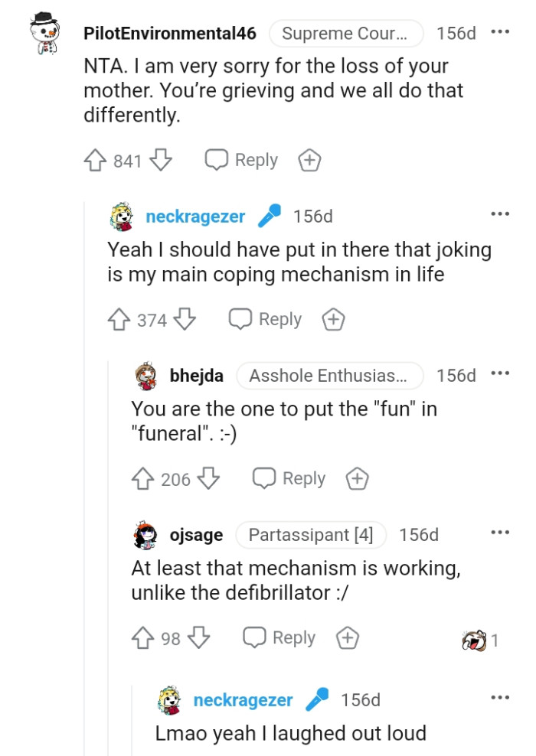Click the award plus icon on PilotEnvironmental46's comment

pyautogui.click(x=309, y=159)
